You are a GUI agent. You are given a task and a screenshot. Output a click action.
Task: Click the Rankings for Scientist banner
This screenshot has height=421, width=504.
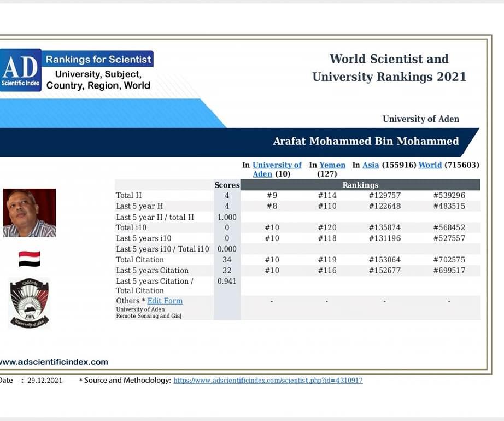point(98,59)
